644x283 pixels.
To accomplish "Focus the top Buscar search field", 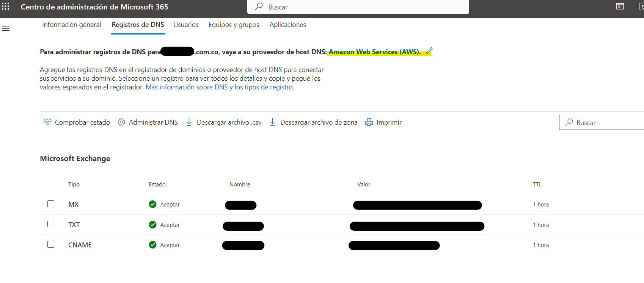I will coord(358,7).
